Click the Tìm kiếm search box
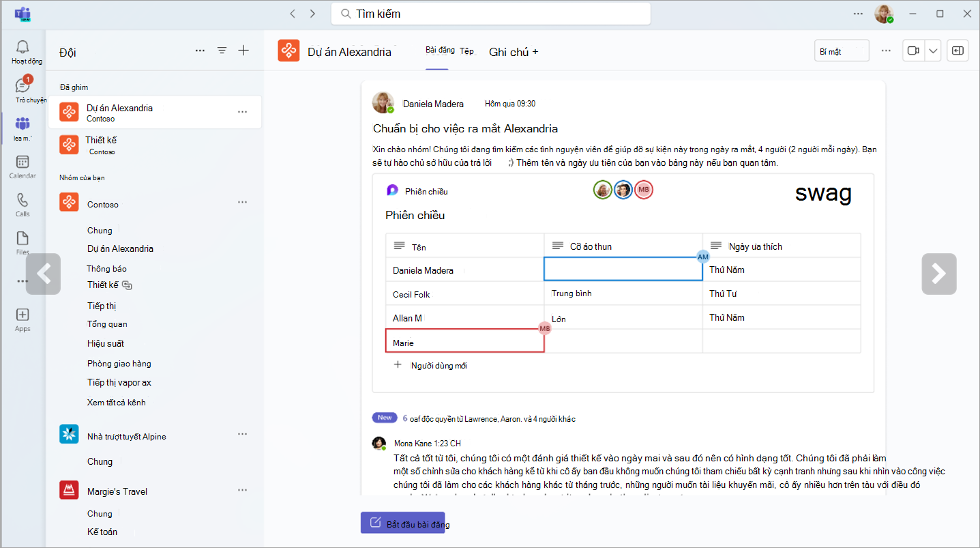This screenshot has width=980, height=548. 490,14
